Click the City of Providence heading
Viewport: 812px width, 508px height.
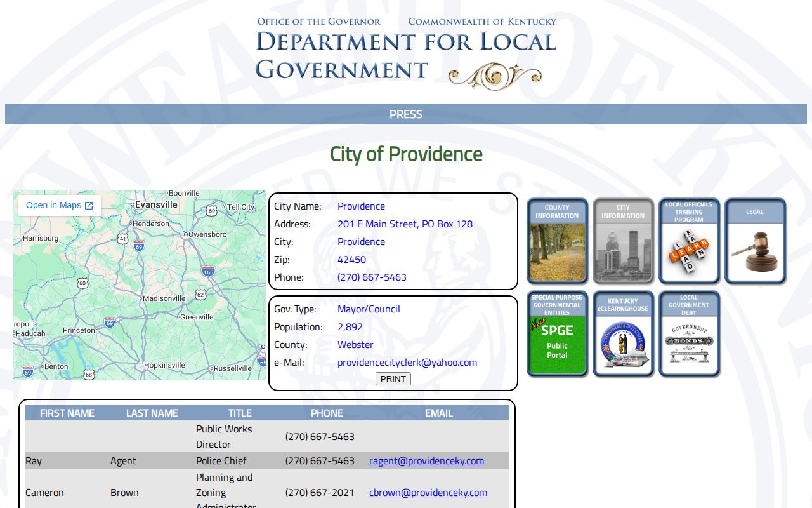[406, 154]
